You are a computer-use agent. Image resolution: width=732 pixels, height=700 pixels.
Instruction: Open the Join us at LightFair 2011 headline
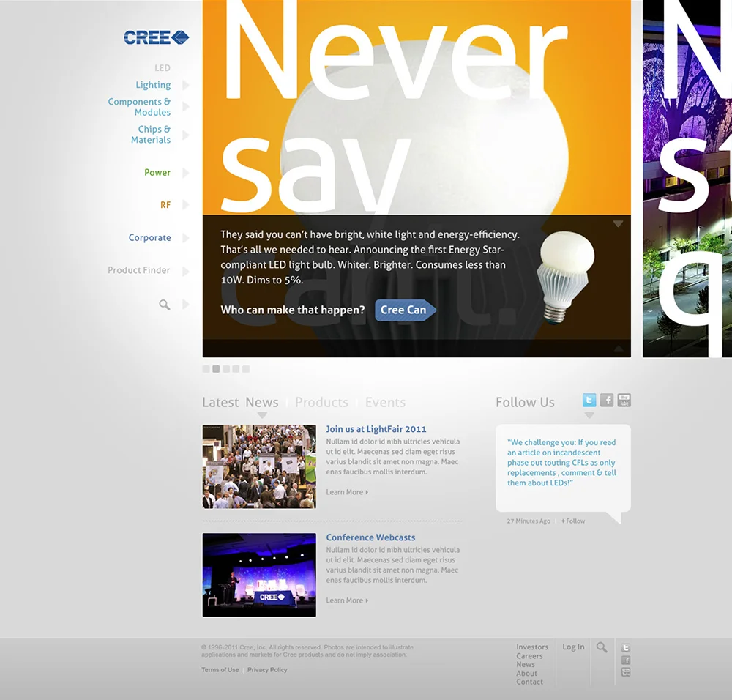(x=376, y=429)
